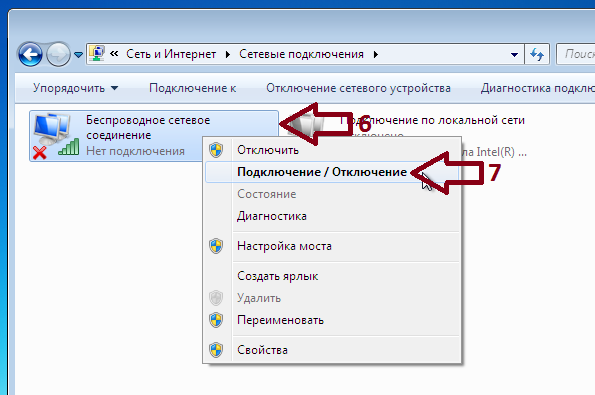Screen dimensions: 595x395
Task: Expand arrow after Сеть и Интернет breadcrumb
Action: 228,55
